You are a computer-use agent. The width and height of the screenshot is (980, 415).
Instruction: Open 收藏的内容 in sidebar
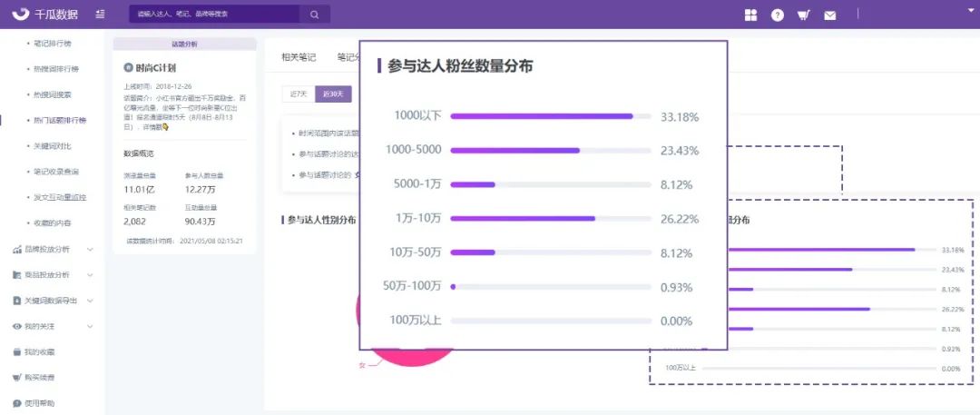52,222
